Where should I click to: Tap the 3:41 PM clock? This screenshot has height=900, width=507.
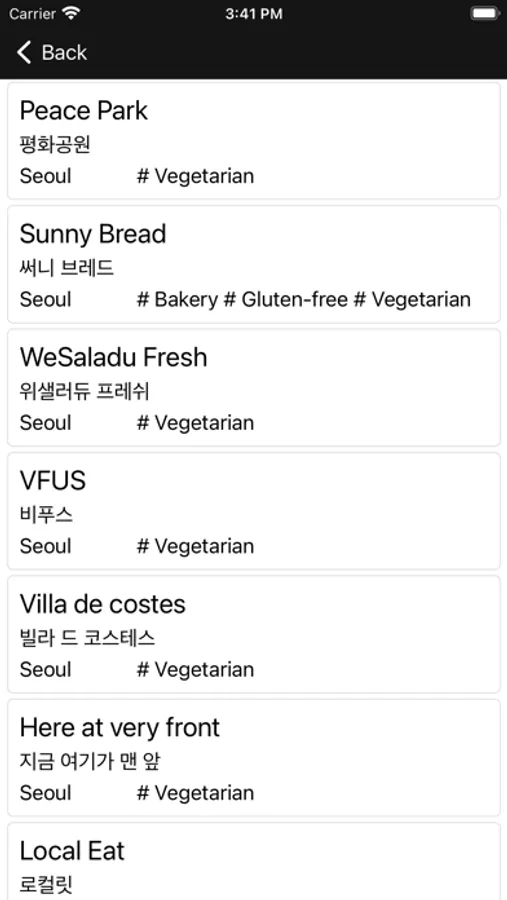254,14
